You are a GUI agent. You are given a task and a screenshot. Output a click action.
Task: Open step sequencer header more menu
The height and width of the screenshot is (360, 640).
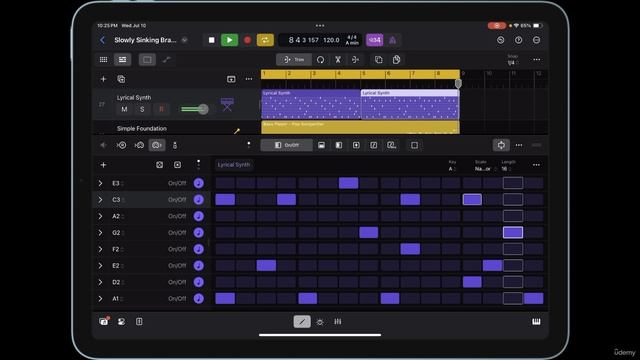tap(536, 165)
